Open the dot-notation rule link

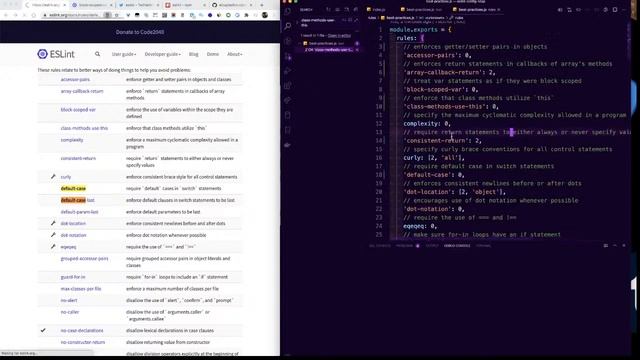(x=73, y=236)
